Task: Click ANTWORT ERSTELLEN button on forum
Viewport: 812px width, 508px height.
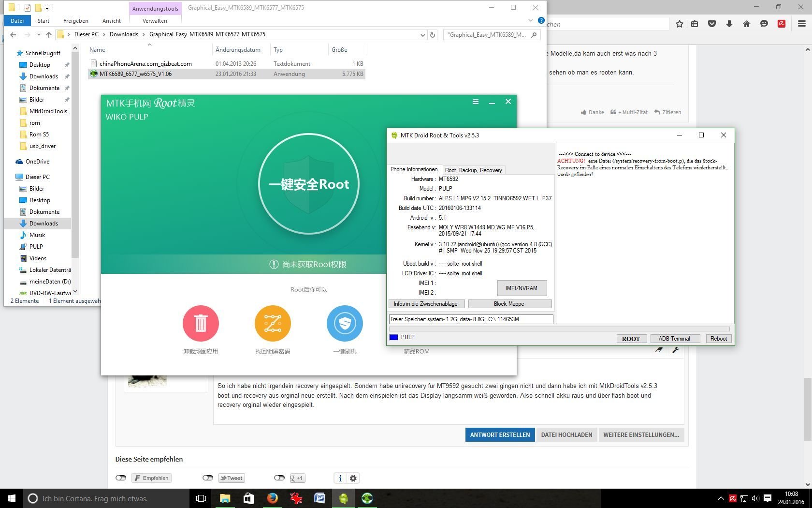Action: coord(500,434)
